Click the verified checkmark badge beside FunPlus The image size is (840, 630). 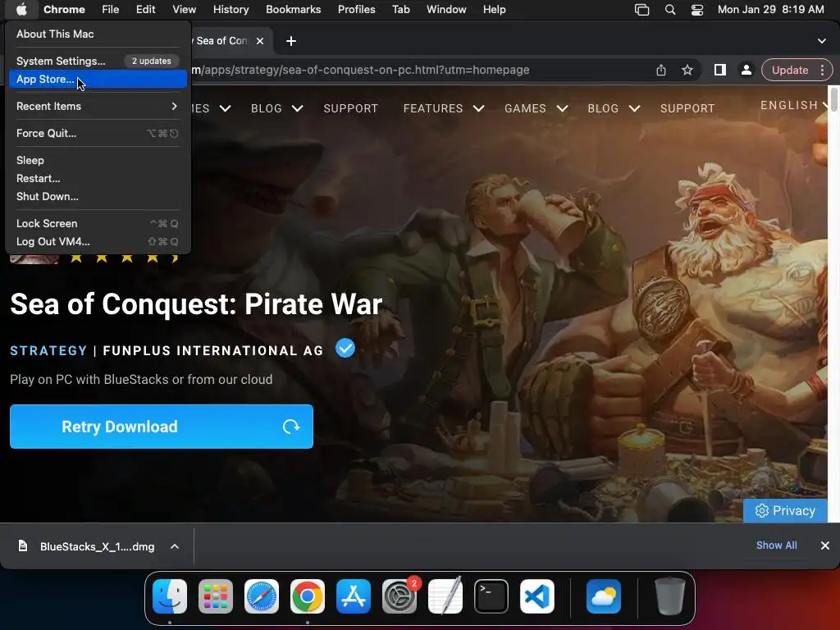click(345, 349)
